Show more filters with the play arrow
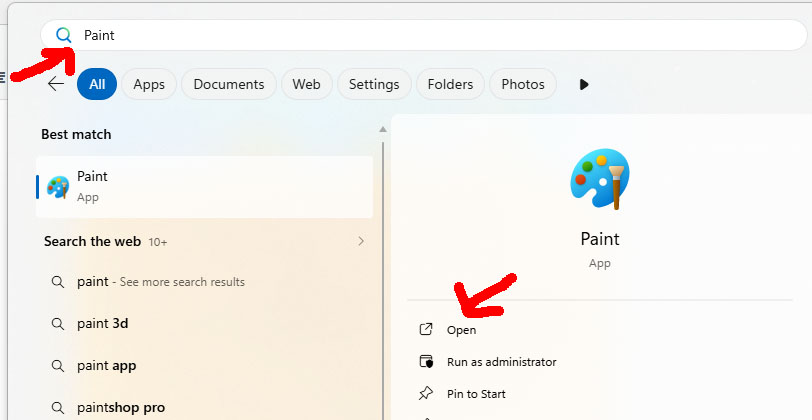 (584, 84)
